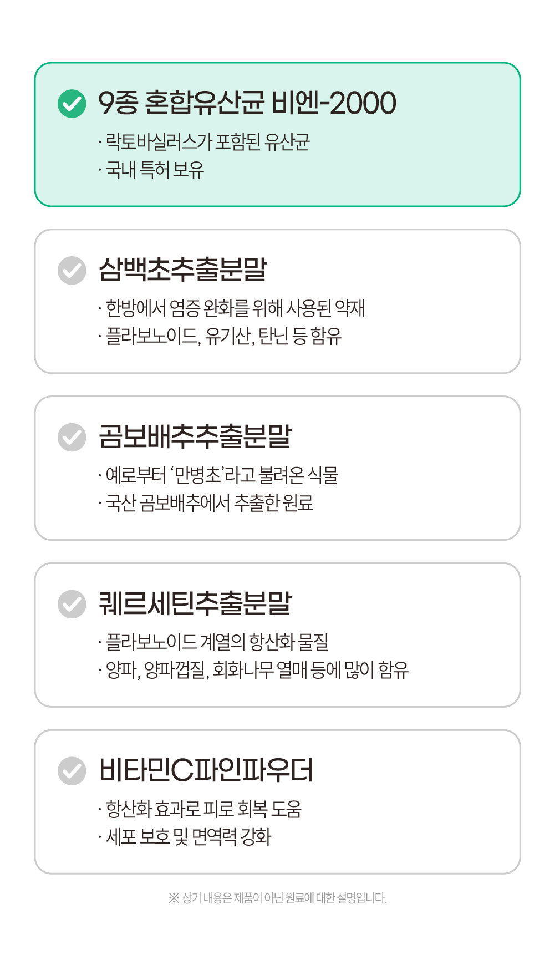Select the 항산화 효과로 피로 회복 도움 line
Image resolution: width=555 pixels, height=980 pixels.
coord(203,809)
